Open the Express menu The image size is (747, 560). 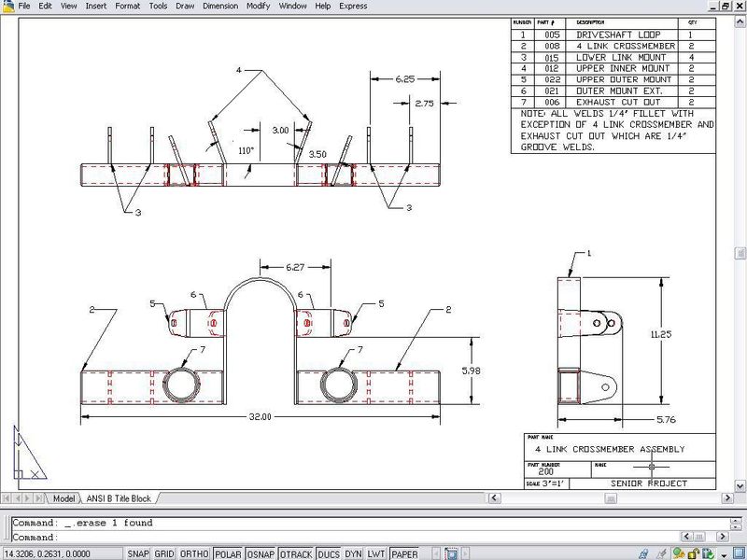coord(353,6)
